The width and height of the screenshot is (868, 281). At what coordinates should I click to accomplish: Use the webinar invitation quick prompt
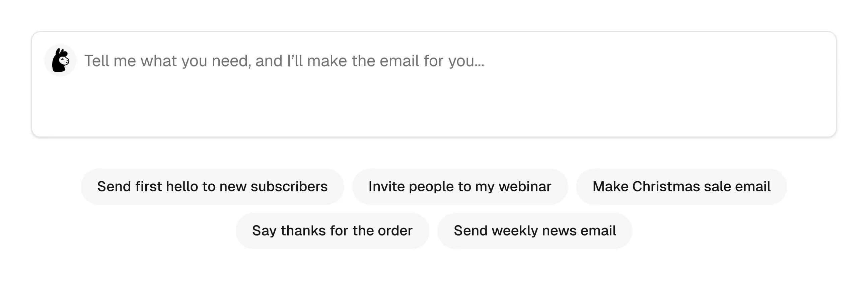(x=460, y=186)
